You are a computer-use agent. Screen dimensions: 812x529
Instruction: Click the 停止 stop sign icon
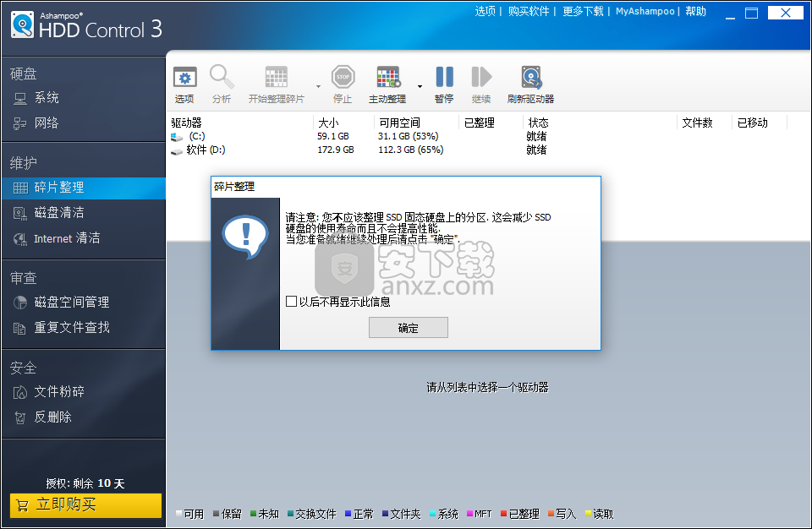(343, 77)
